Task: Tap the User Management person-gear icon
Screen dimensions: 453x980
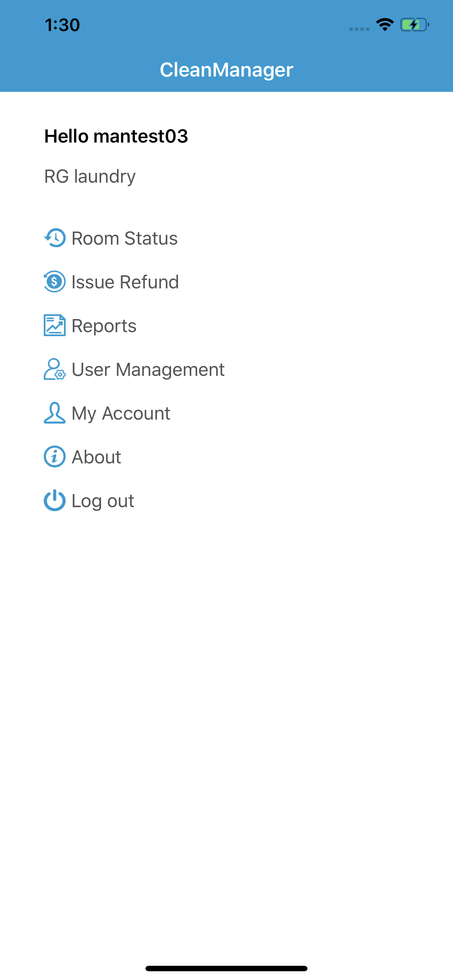Action: coord(55,369)
